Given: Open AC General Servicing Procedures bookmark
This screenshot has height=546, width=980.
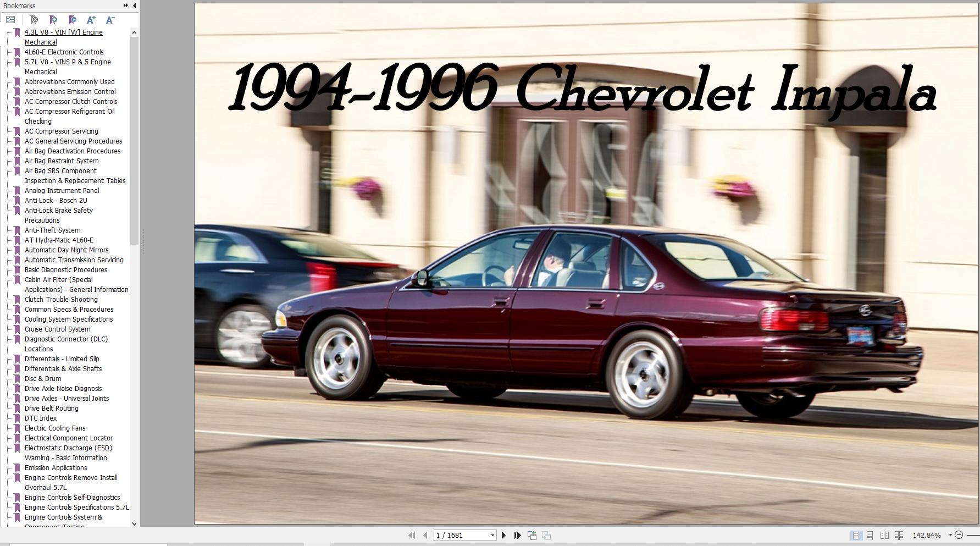Looking at the screenshot, I should 73,141.
